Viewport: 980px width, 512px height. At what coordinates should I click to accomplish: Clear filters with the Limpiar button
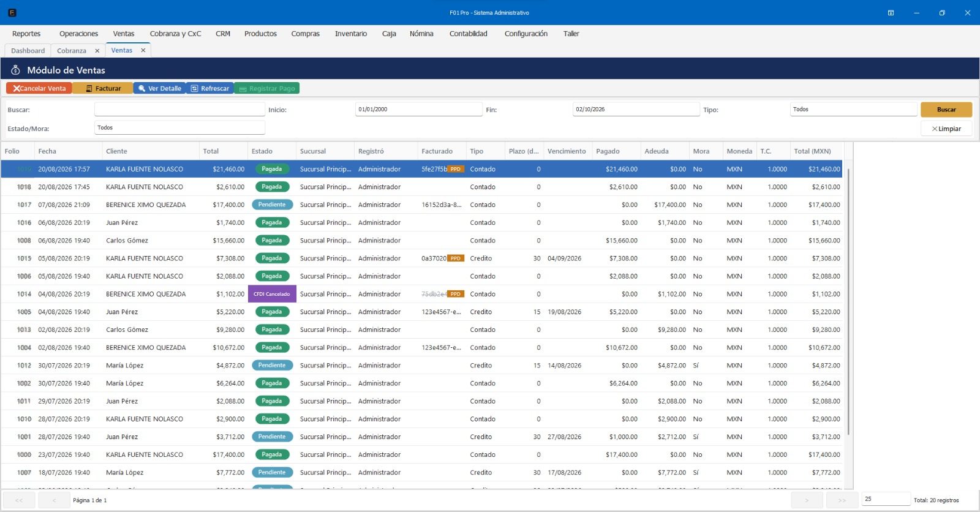tap(946, 129)
